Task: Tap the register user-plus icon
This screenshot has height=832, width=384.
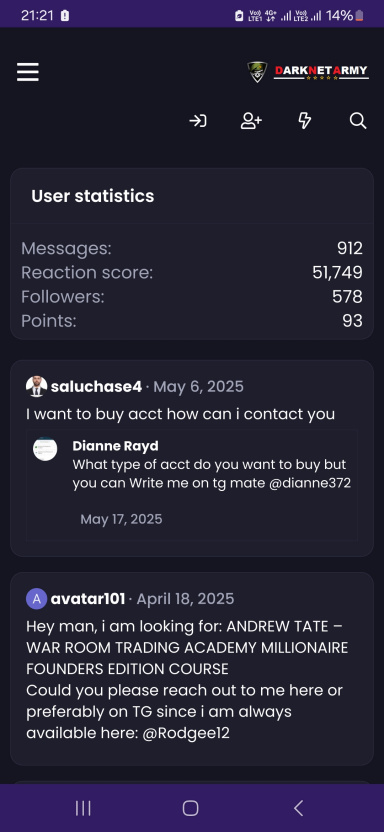Action: click(x=251, y=121)
